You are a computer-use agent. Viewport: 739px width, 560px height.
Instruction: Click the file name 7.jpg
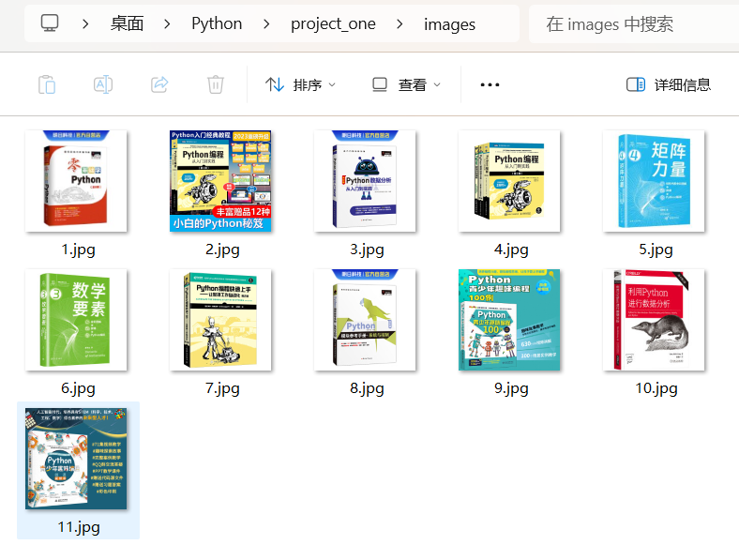point(222,388)
